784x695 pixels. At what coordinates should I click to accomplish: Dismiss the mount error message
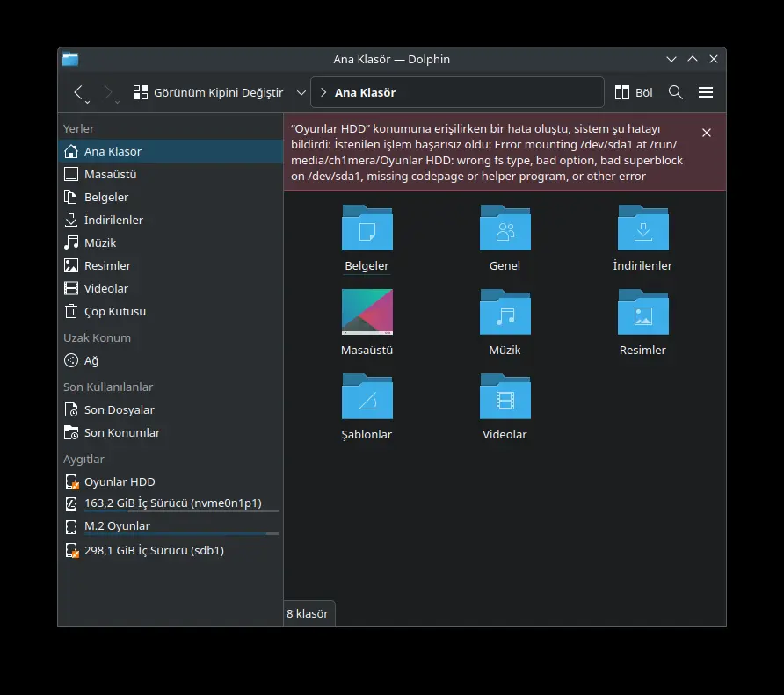(x=706, y=133)
